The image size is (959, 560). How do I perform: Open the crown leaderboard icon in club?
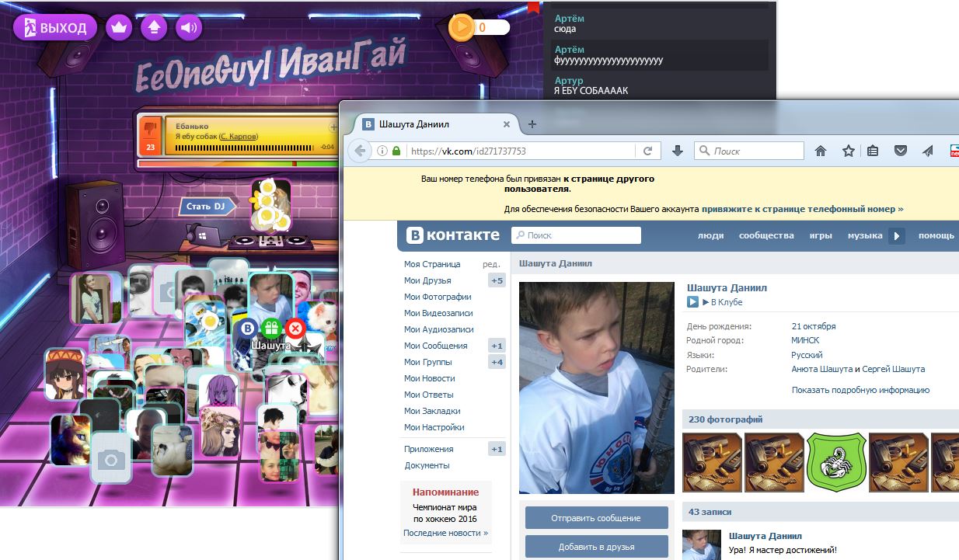click(119, 28)
